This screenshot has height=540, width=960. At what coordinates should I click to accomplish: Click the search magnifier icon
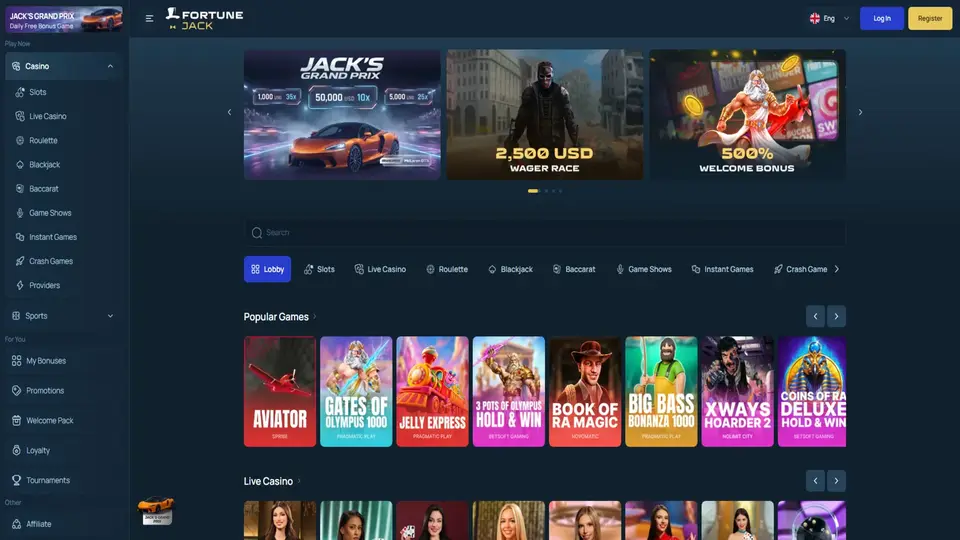click(x=257, y=233)
